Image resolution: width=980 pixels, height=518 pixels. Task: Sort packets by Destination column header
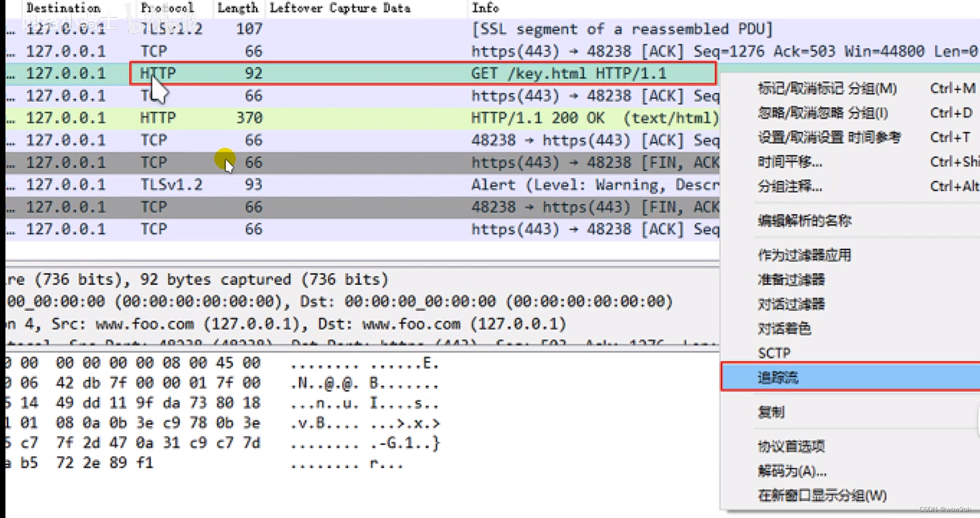pos(64,8)
